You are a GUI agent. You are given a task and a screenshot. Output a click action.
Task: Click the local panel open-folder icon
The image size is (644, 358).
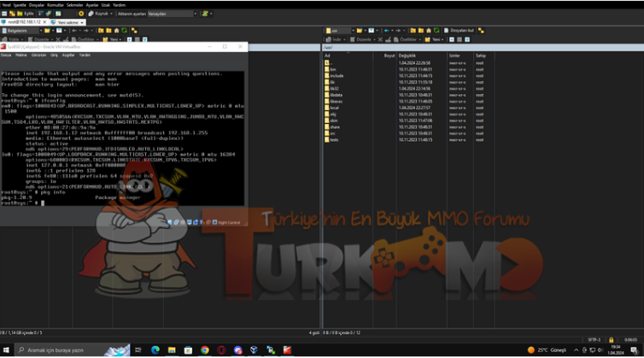[x=47, y=31]
